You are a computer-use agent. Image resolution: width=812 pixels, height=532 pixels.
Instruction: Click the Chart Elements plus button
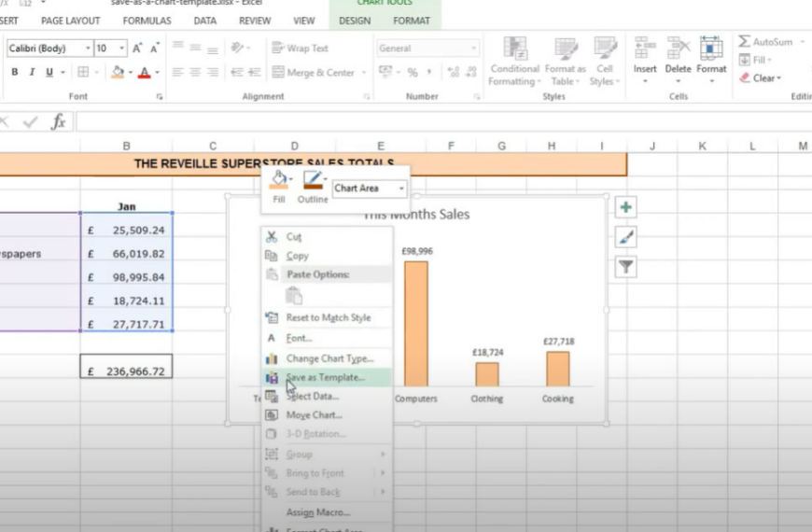pos(625,207)
